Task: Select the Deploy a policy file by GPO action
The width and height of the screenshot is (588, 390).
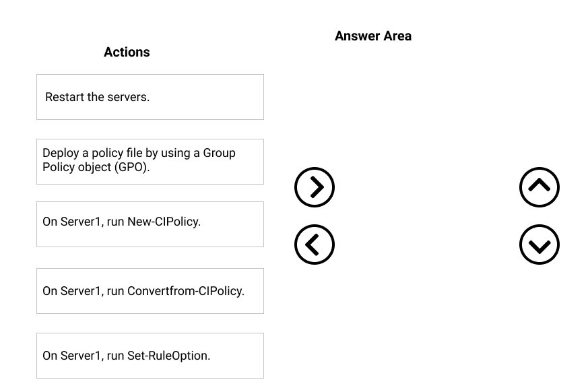Action: (x=150, y=162)
